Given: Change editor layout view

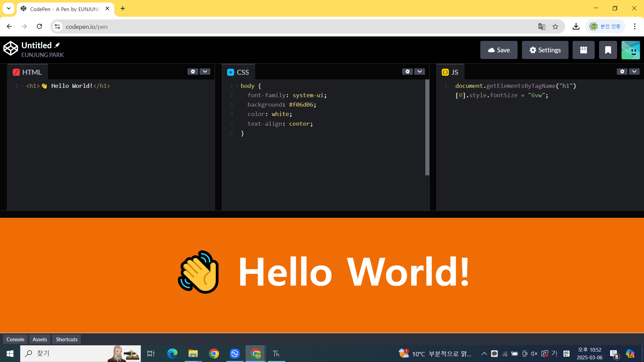Looking at the screenshot, I should point(584,50).
